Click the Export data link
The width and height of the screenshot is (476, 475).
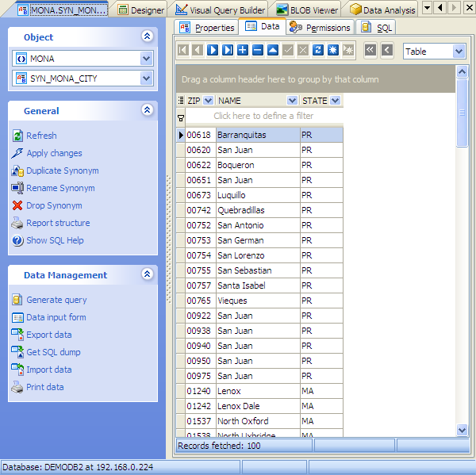click(48, 335)
